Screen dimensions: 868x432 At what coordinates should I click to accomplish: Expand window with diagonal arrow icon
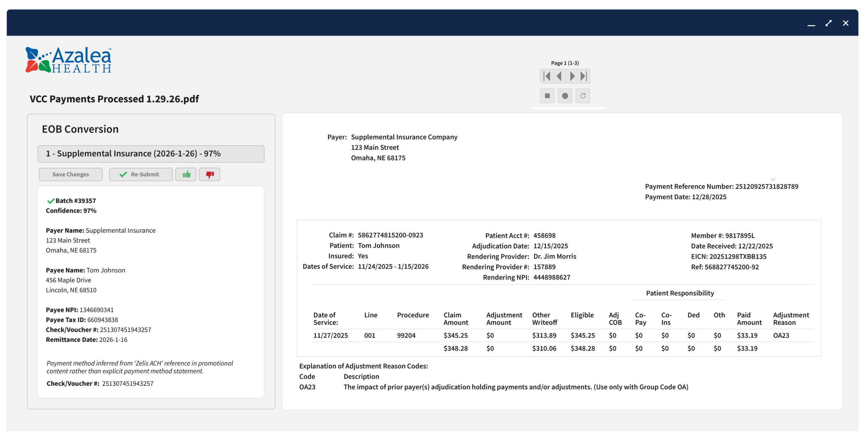828,23
